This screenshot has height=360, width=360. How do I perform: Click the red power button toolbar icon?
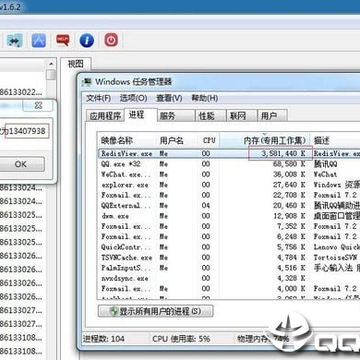tap(111, 40)
